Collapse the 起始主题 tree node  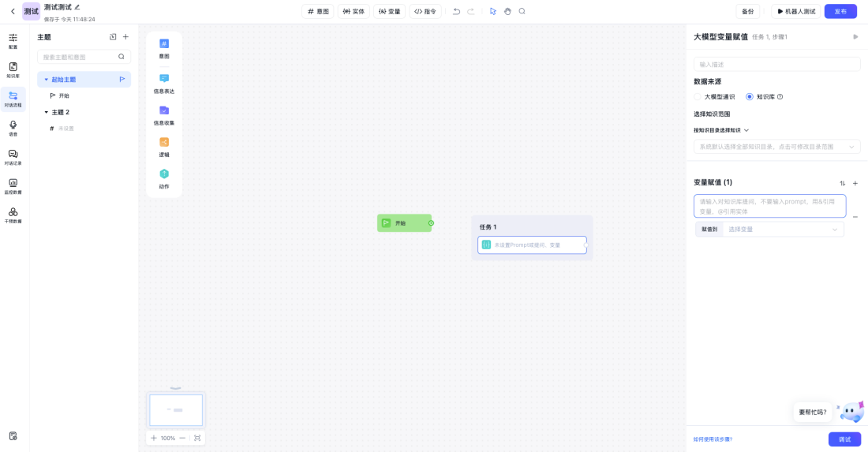[46, 80]
